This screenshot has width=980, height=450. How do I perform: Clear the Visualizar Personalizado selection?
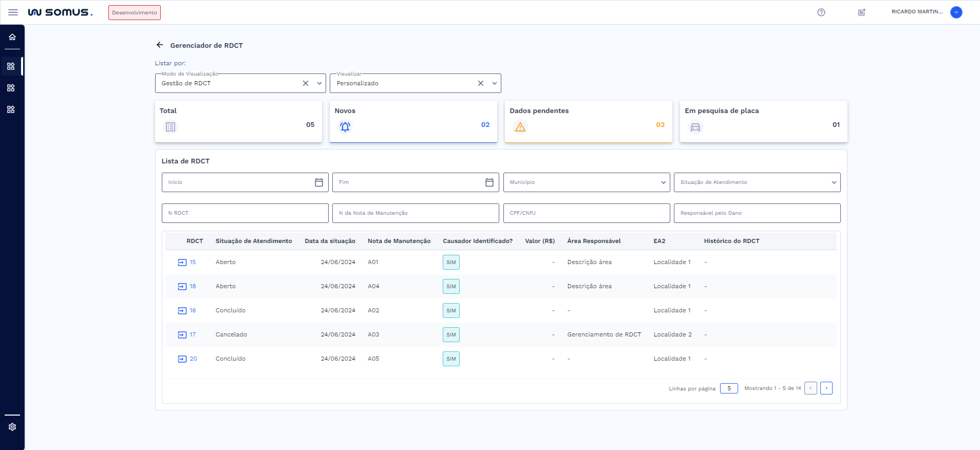pos(480,83)
